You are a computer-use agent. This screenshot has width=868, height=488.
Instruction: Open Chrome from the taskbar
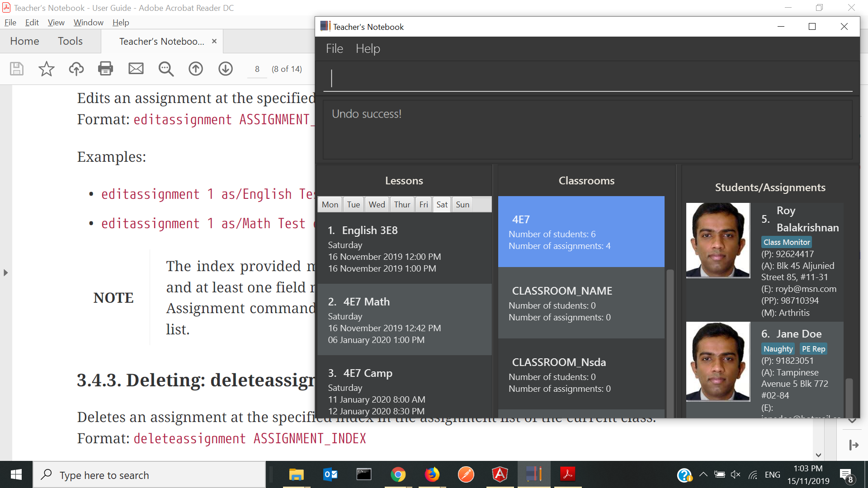(x=398, y=474)
